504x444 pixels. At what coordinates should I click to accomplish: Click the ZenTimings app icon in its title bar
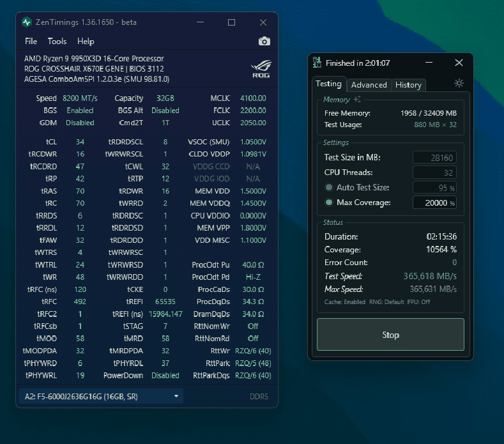tap(27, 22)
